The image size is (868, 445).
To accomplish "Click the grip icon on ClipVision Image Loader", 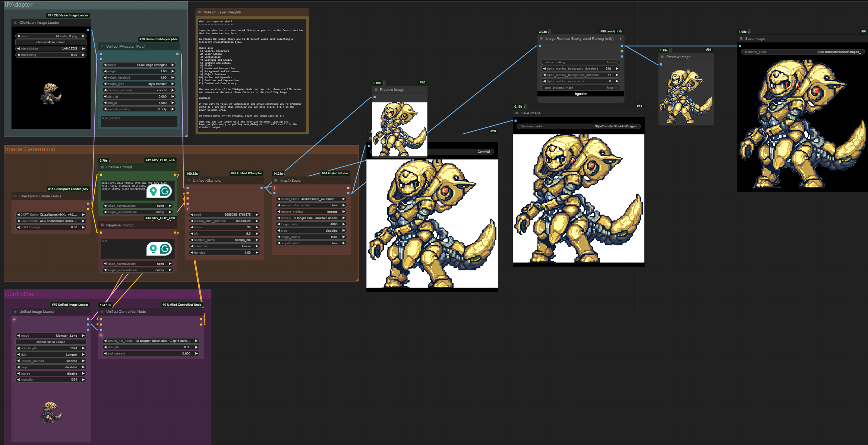I will coord(15,23).
